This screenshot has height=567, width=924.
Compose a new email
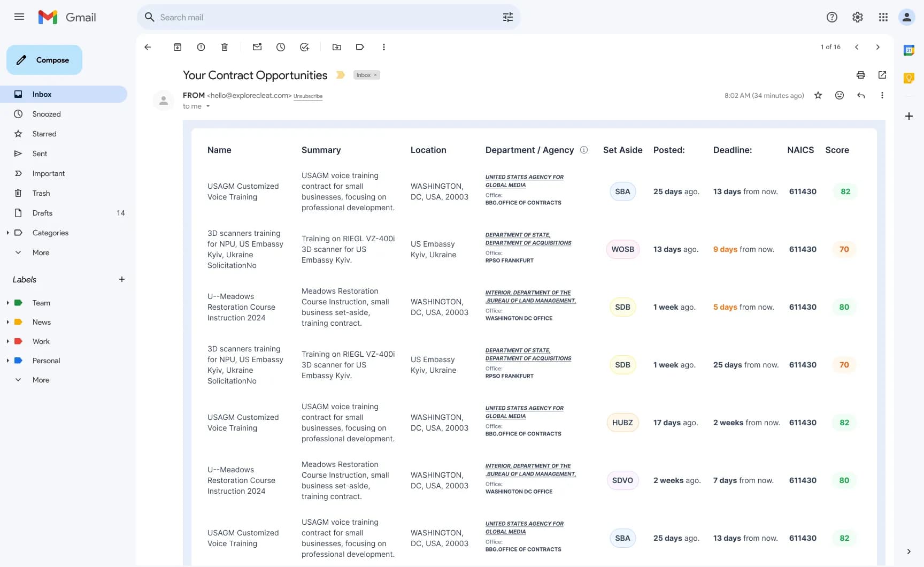click(44, 60)
